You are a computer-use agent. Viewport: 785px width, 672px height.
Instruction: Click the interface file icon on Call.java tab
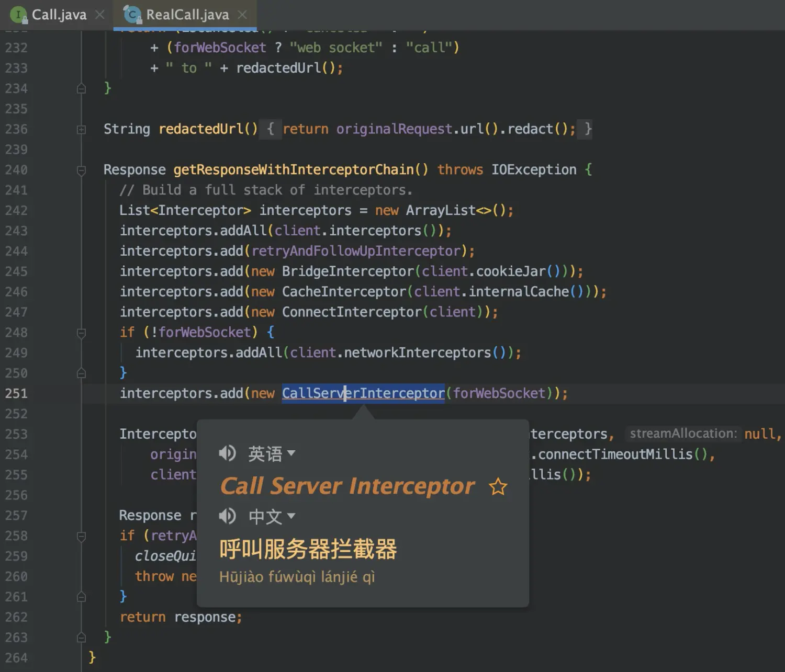tap(19, 14)
